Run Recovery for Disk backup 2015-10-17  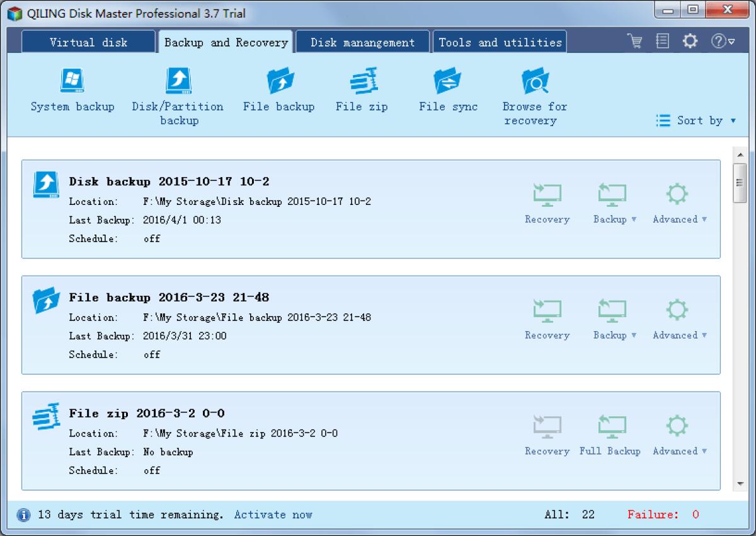547,201
